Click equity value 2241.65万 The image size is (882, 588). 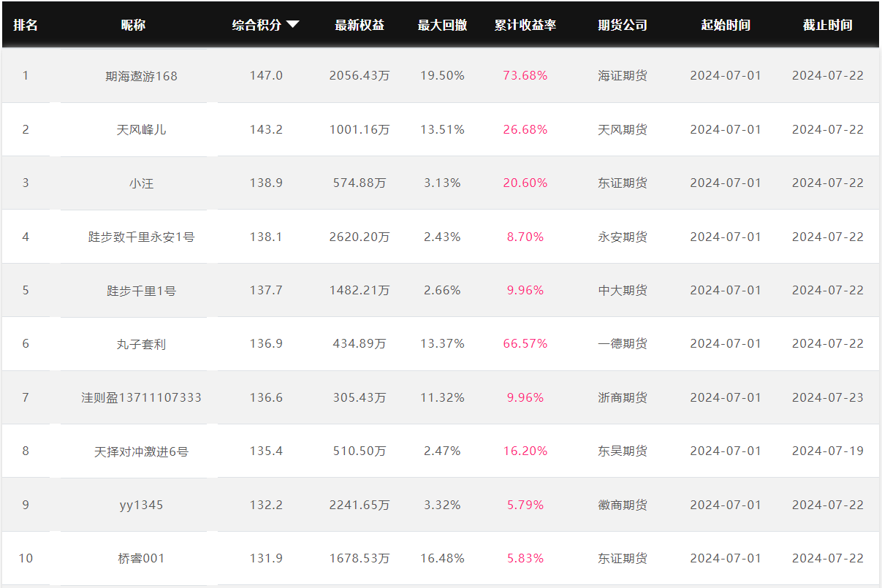pyautogui.click(x=360, y=505)
